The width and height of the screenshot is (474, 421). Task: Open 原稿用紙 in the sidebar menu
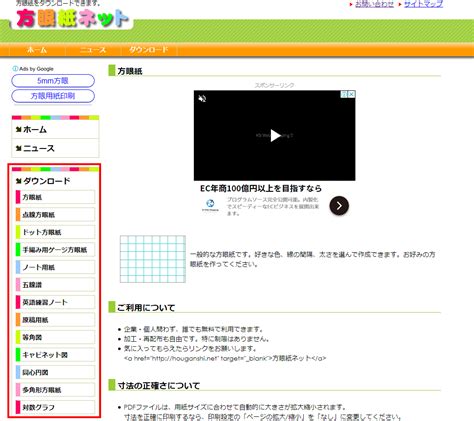pos(55,320)
